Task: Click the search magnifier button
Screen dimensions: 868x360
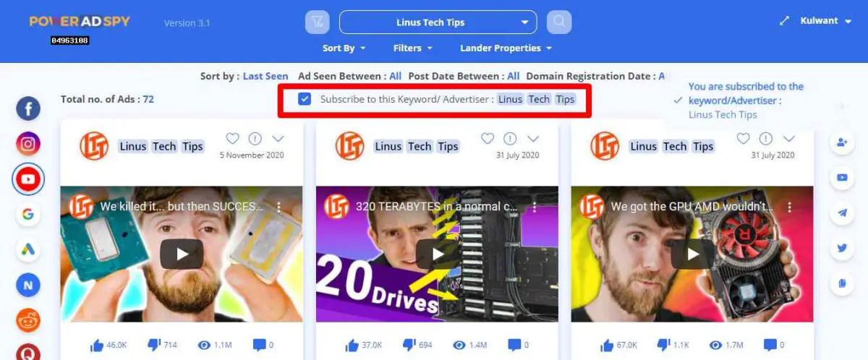Action: tap(558, 22)
